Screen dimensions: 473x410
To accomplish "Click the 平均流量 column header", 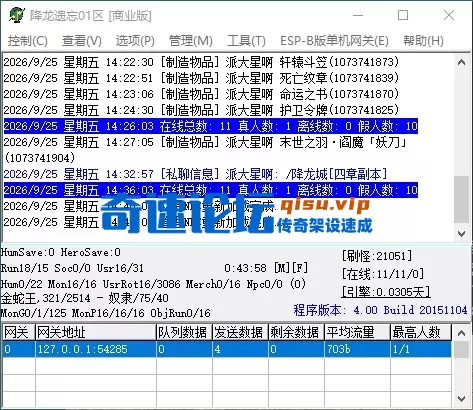I will point(357,332).
